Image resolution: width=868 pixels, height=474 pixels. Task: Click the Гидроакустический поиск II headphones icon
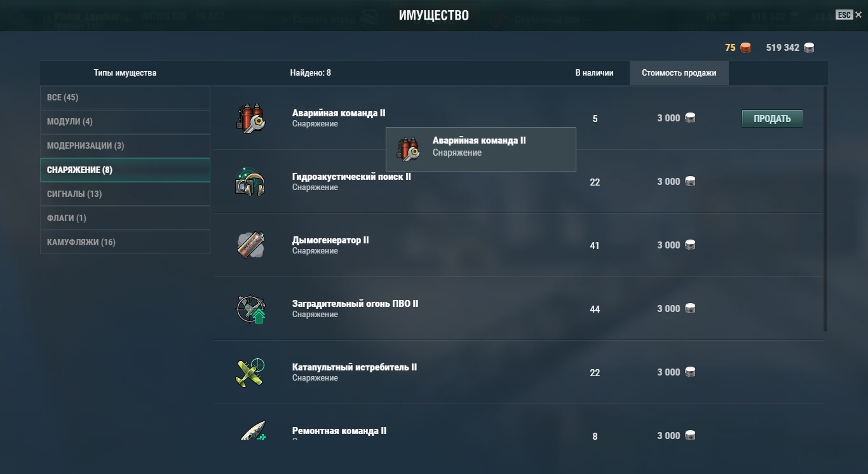click(x=250, y=182)
